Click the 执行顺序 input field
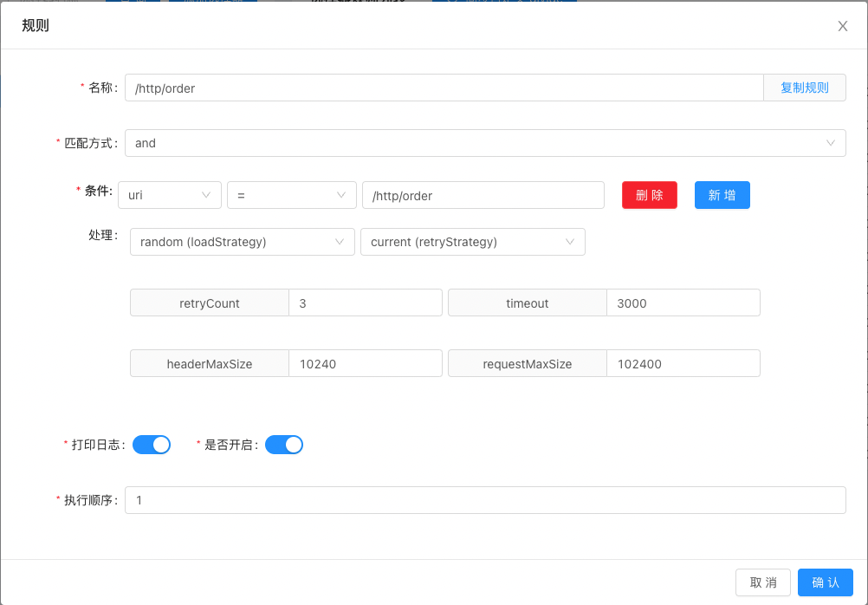 coord(485,500)
